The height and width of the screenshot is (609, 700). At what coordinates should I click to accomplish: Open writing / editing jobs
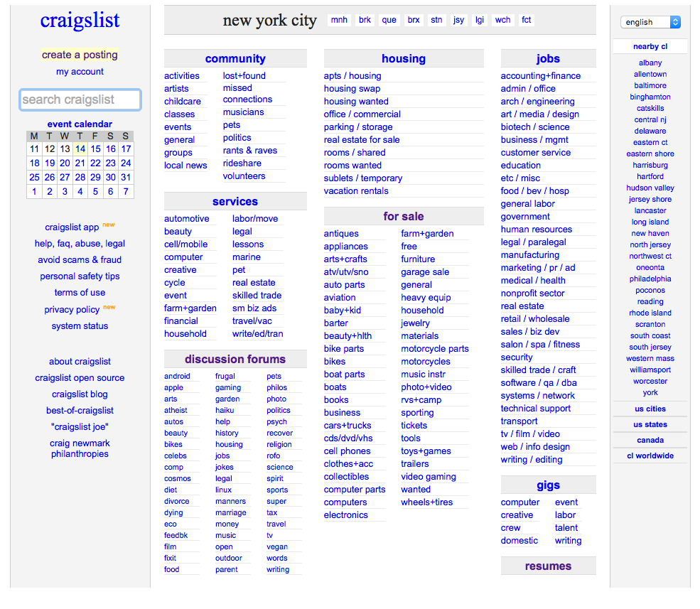pos(532,460)
